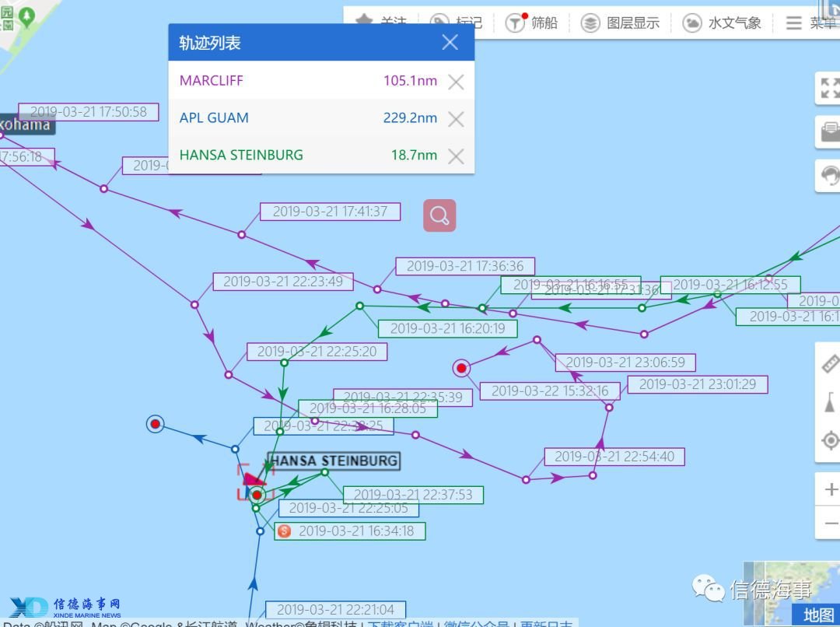The image size is (840, 627).
Task: Click timestamp label 2019-03-21 22:37:53
Action: [x=413, y=495]
